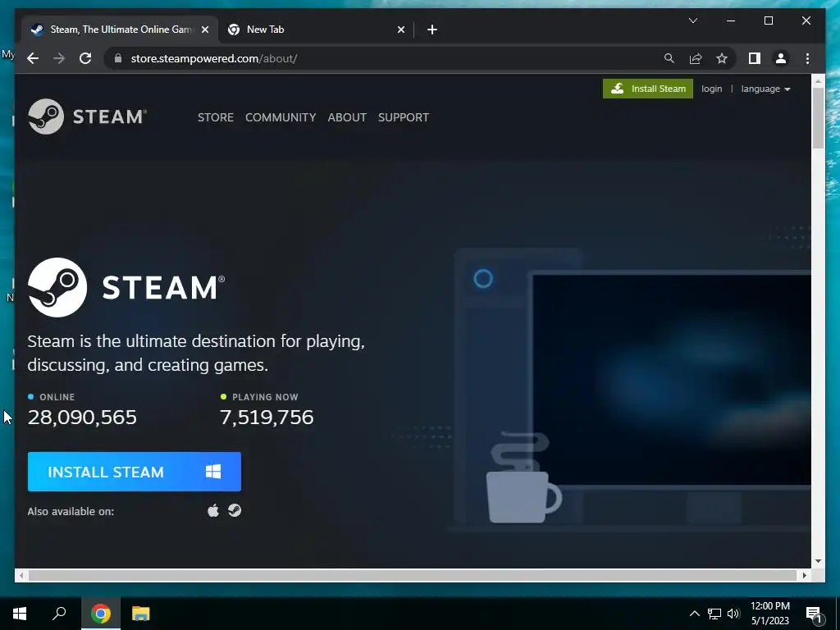Click the Chrome taskbar icon
Image resolution: width=840 pixels, height=630 pixels.
(x=101, y=614)
